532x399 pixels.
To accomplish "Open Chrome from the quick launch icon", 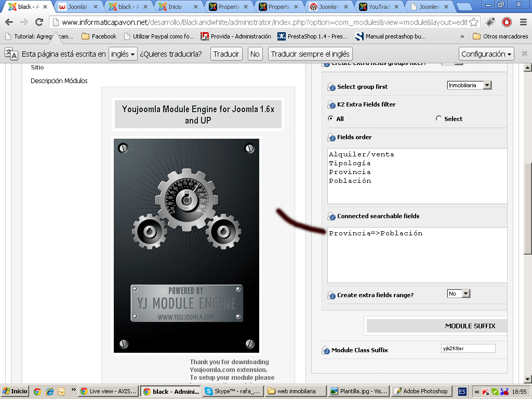I will pyautogui.click(x=37, y=392).
